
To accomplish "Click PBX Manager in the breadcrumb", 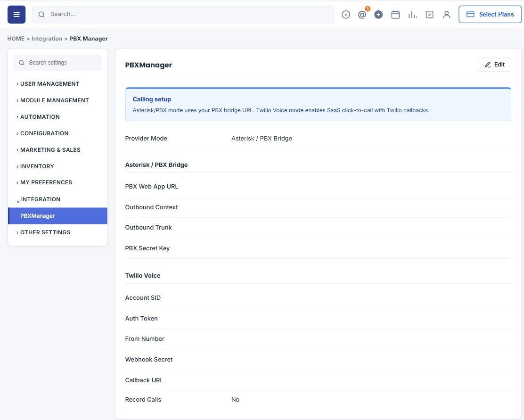I will click(89, 39).
